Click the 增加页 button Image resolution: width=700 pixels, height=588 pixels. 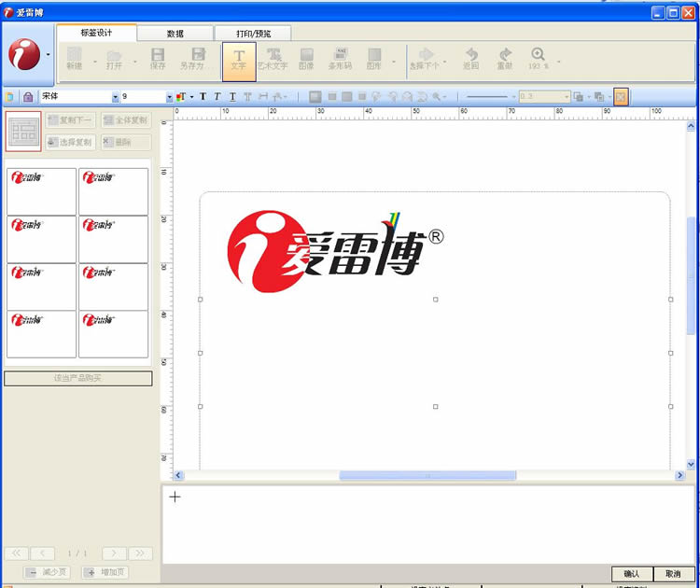coord(105,572)
